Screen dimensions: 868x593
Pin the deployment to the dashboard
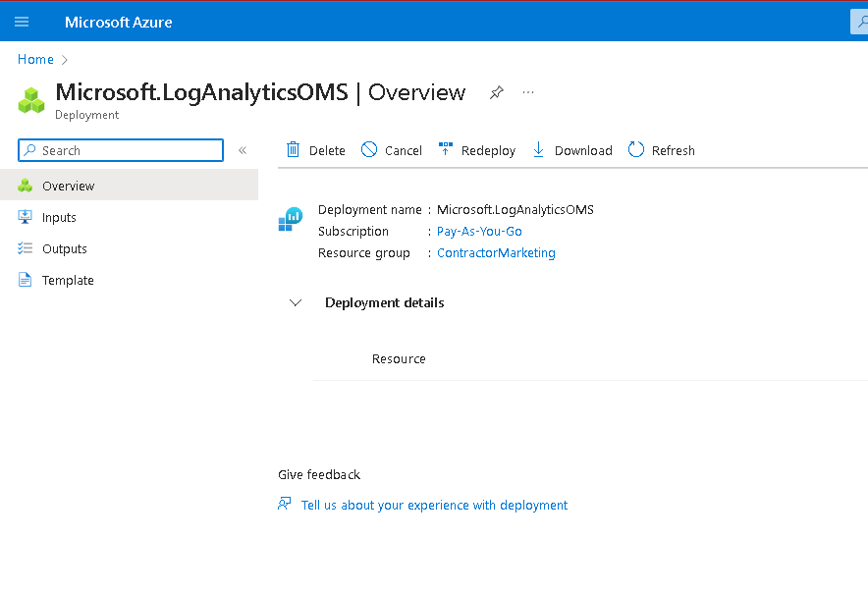pos(497,92)
